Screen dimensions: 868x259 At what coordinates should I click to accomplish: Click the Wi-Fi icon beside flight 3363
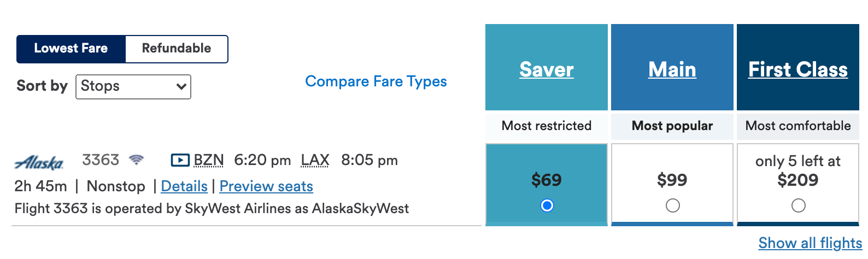point(136,160)
